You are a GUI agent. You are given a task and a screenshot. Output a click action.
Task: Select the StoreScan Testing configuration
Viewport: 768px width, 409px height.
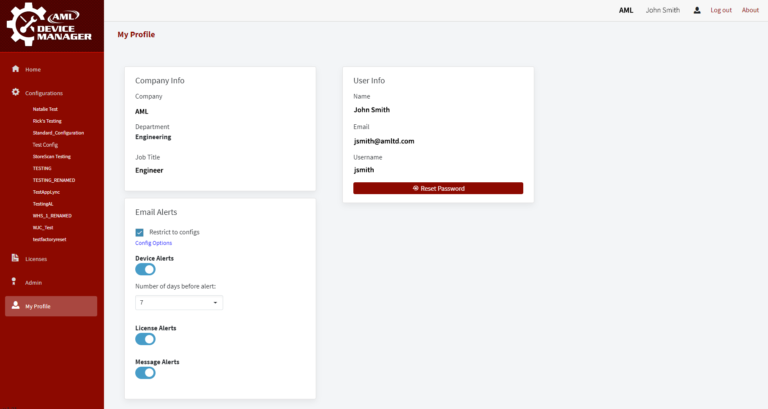(x=52, y=156)
